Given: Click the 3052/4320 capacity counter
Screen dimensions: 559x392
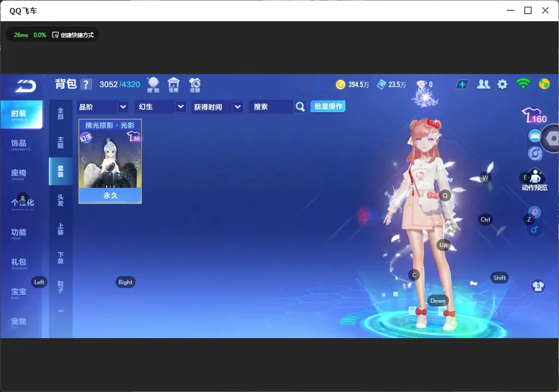Looking at the screenshot, I should click(x=119, y=84).
